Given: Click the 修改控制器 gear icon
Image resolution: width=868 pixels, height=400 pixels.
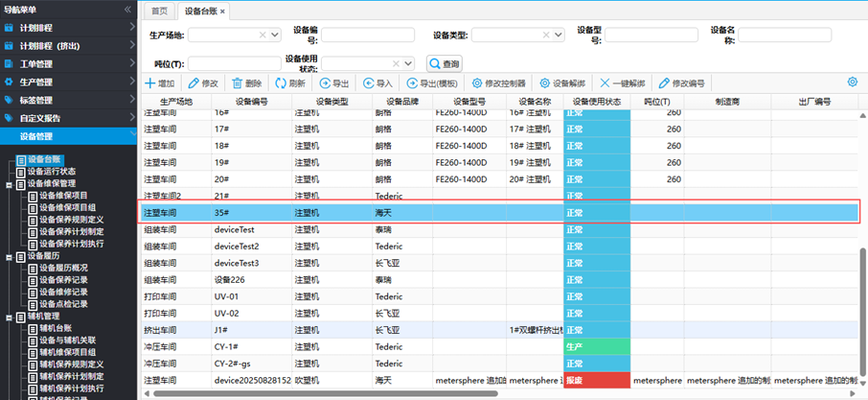Looking at the screenshot, I should tap(477, 83).
